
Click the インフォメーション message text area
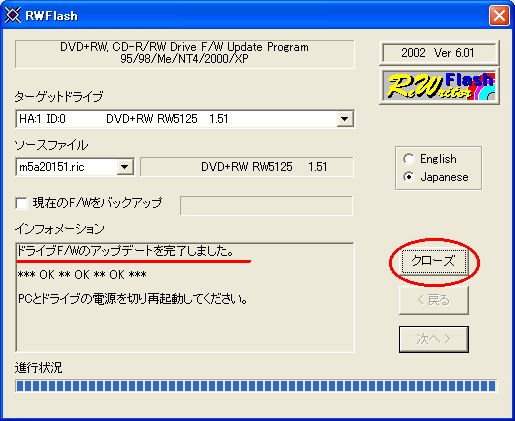[x=185, y=297]
